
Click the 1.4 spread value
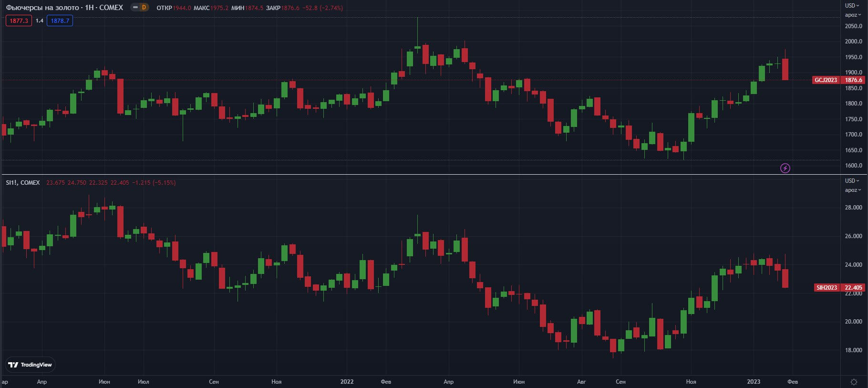[x=40, y=21]
